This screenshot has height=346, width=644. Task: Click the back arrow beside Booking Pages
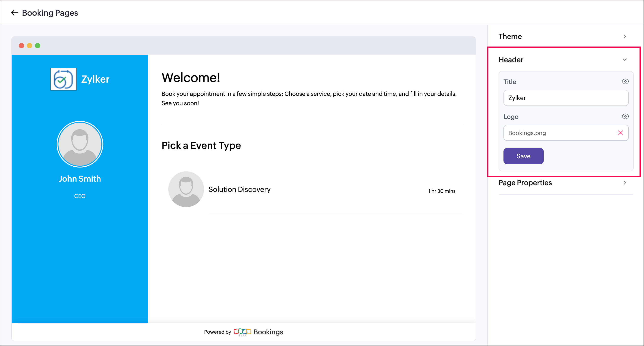pos(15,13)
